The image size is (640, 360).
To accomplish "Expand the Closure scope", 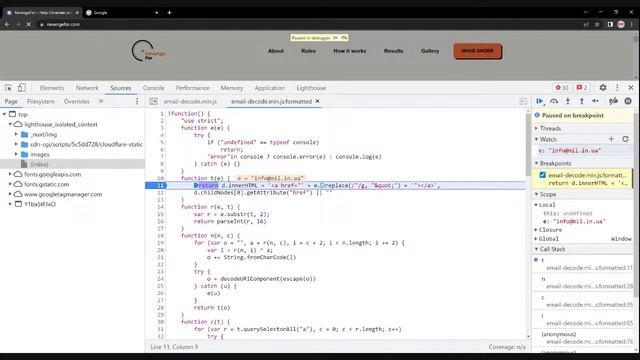I will [536, 230].
